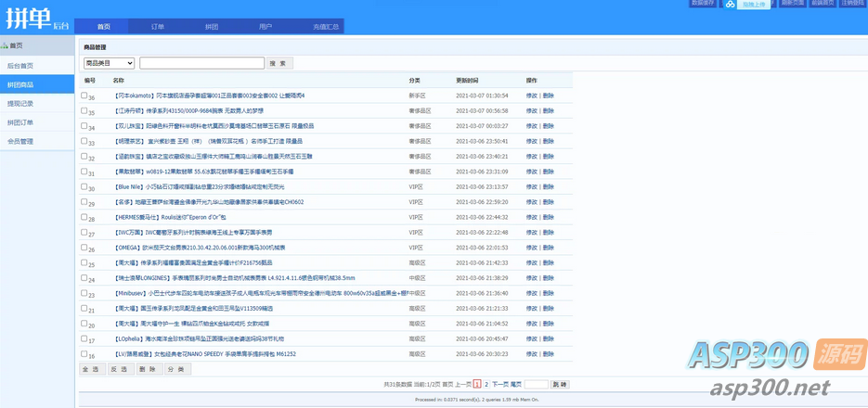868x408 pixels.
Task: Click 修改 link for item 36
Action: (x=531, y=96)
